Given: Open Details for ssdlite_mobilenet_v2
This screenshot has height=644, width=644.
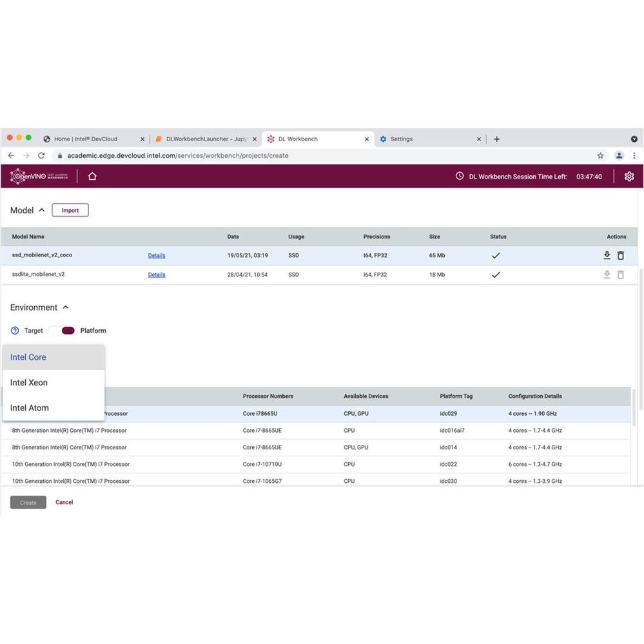Looking at the screenshot, I should (x=157, y=275).
